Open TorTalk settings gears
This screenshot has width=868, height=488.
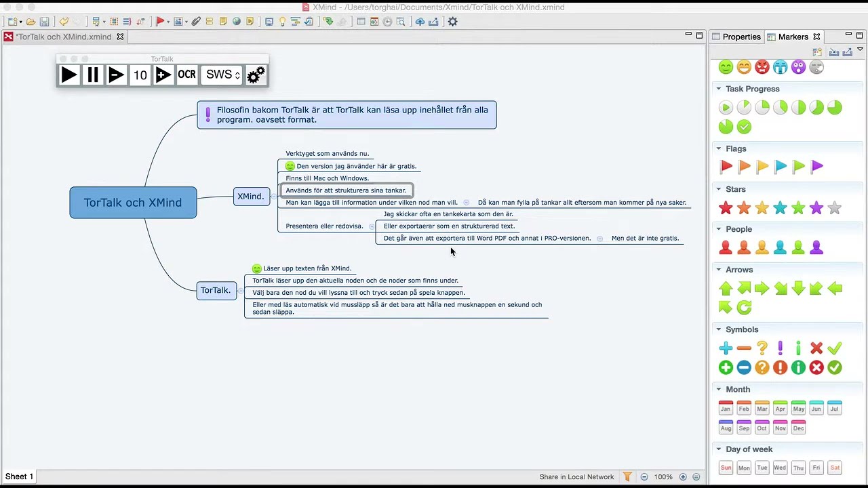pyautogui.click(x=256, y=75)
